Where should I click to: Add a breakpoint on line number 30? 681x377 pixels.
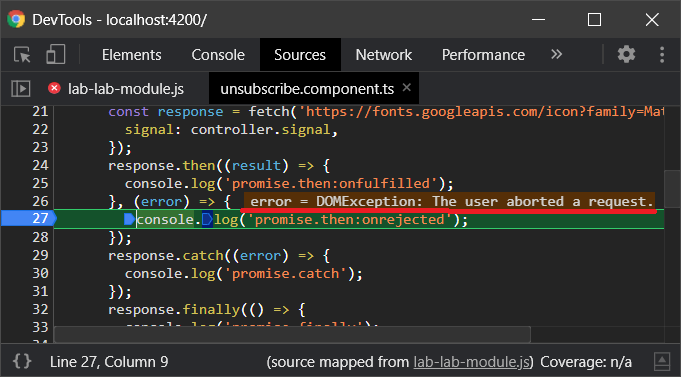(x=40, y=273)
